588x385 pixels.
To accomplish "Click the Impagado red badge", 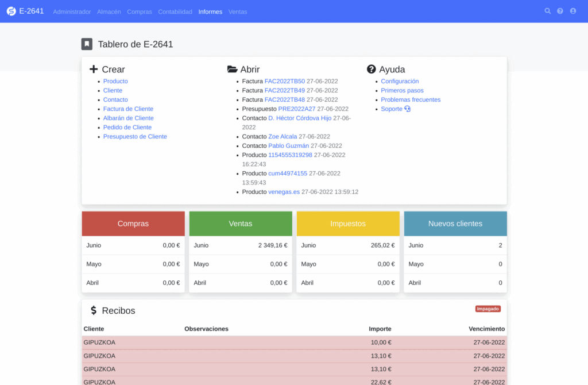I will [488, 309].
